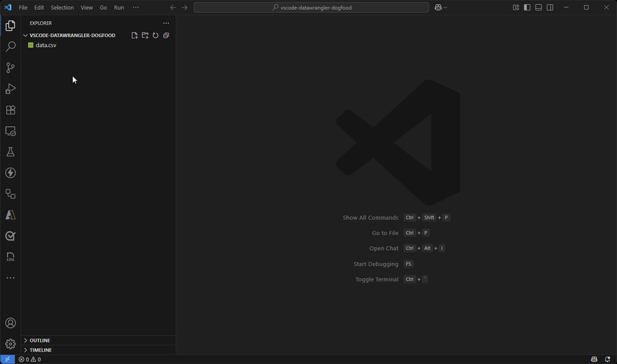Collapse all folders in Explorer
The image size is (617, 364).
(x=166, y=35)
